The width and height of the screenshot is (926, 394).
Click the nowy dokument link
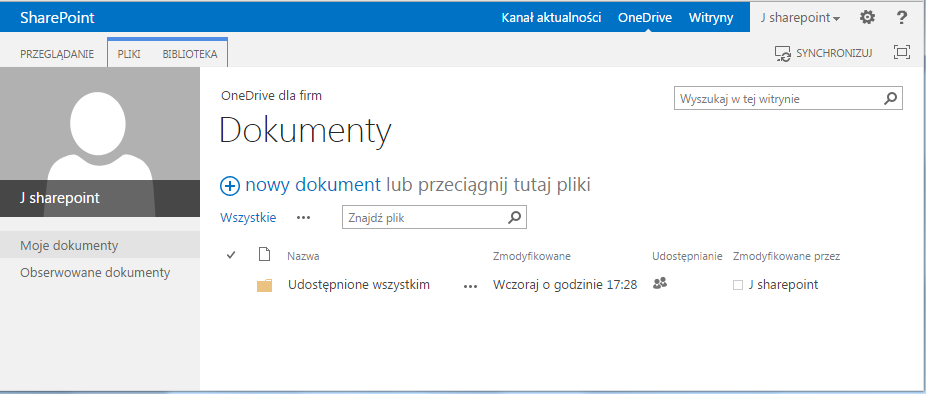click(313, 185)
